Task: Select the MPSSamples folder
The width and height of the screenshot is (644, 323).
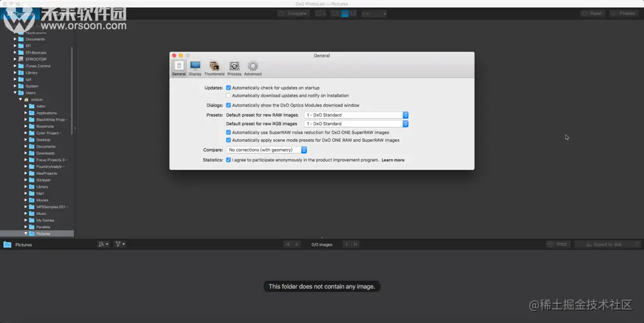Action: pos(52,207)
